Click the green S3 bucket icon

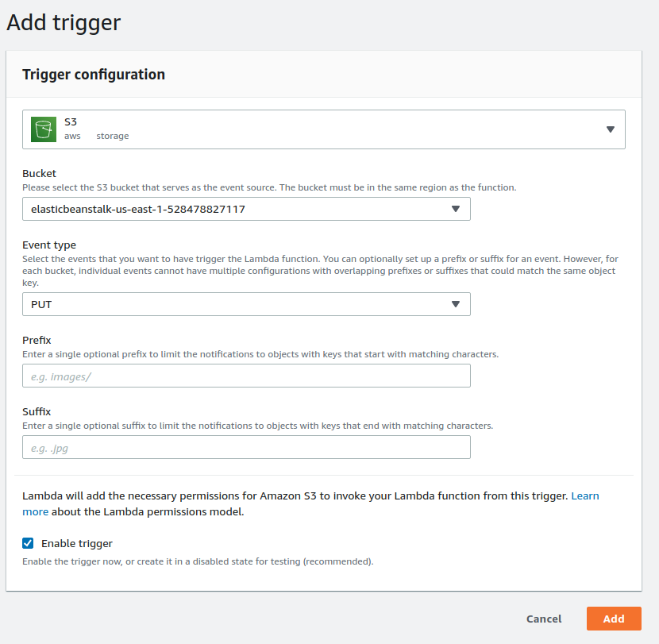coord(43,129)
